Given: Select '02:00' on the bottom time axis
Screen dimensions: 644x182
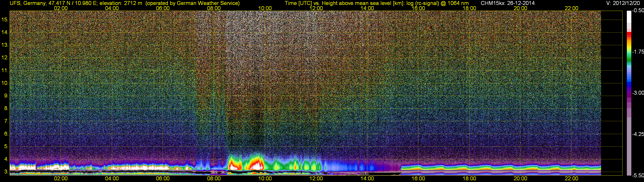Looking at the screenshot, I should [61, 179].
